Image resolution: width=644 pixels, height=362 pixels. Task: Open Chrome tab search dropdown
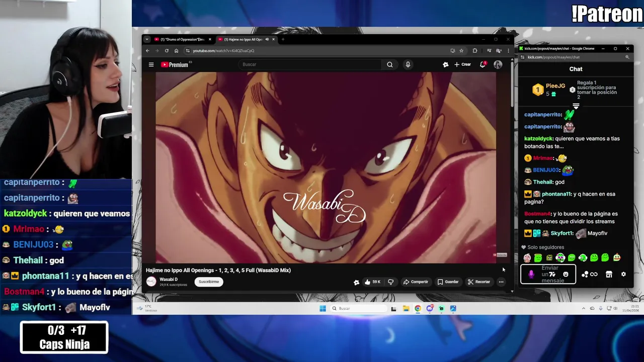coord(147,39)
